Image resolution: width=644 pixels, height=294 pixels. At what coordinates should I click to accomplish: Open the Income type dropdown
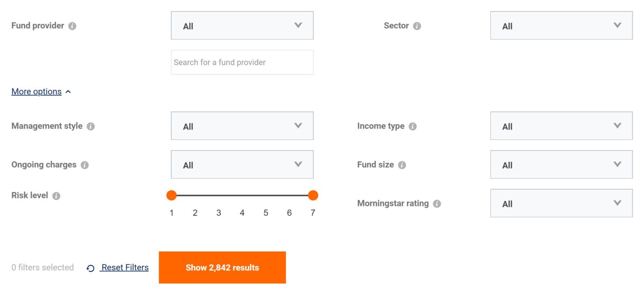561,126
